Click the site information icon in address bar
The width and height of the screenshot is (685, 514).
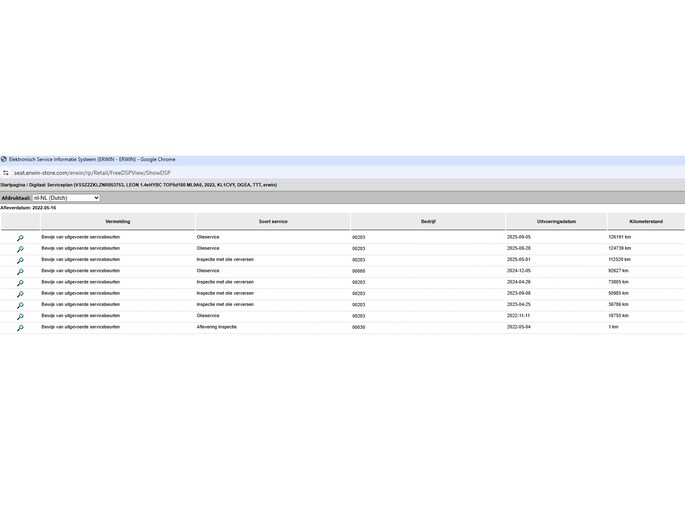(6, 173)
